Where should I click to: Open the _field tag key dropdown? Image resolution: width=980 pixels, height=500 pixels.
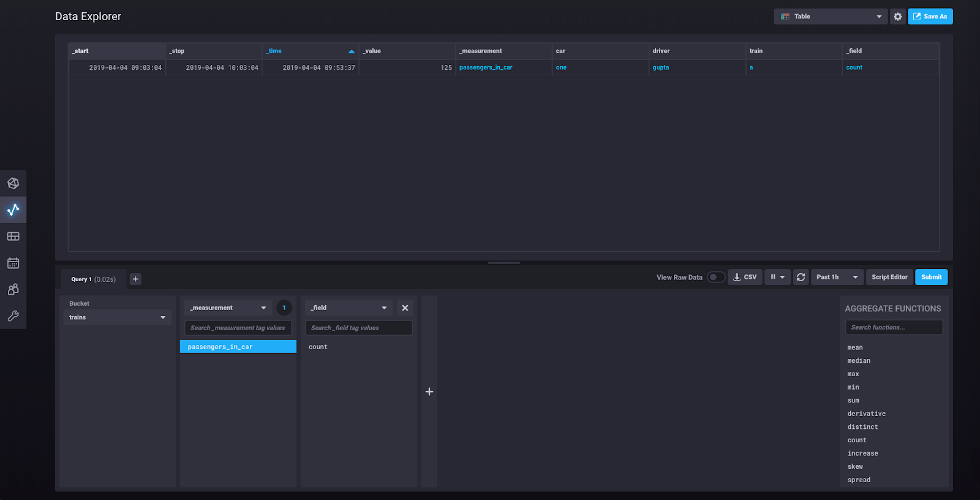(349, 308)
